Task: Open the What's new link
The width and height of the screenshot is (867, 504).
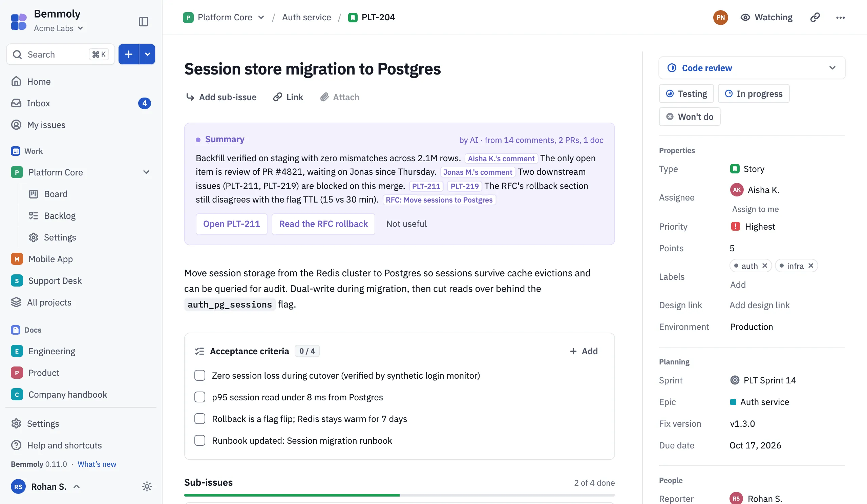Action: (97, 464)
